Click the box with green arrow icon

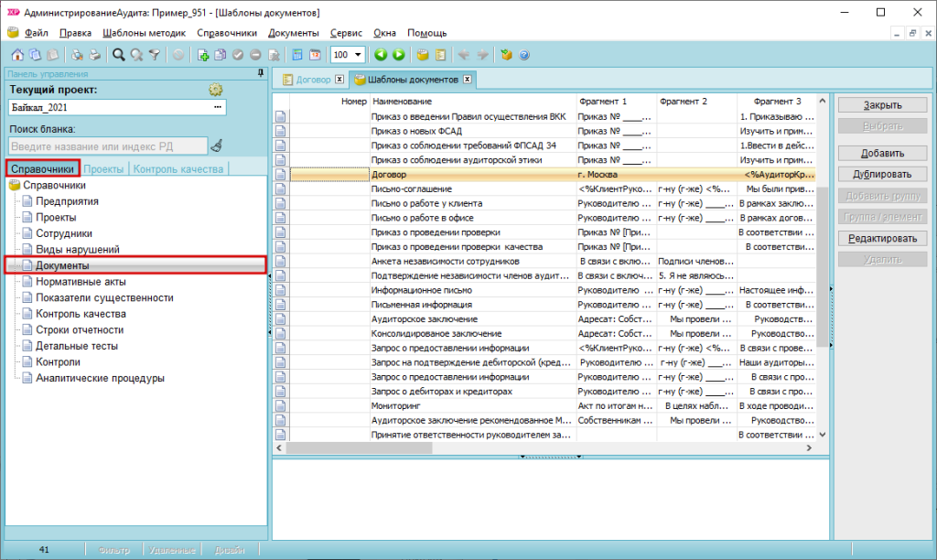click(x=506, y=55)
